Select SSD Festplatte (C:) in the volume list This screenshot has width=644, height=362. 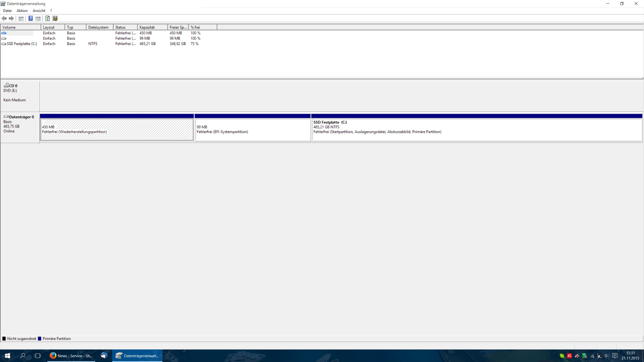click(22, 44)
